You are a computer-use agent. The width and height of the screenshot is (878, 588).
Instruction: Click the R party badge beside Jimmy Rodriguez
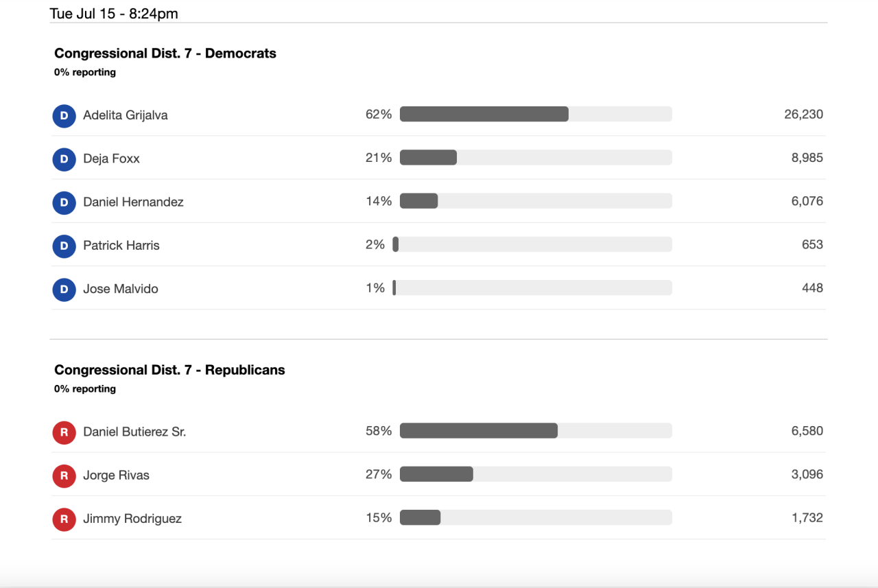pyautogui.click(x=64, y=519)
